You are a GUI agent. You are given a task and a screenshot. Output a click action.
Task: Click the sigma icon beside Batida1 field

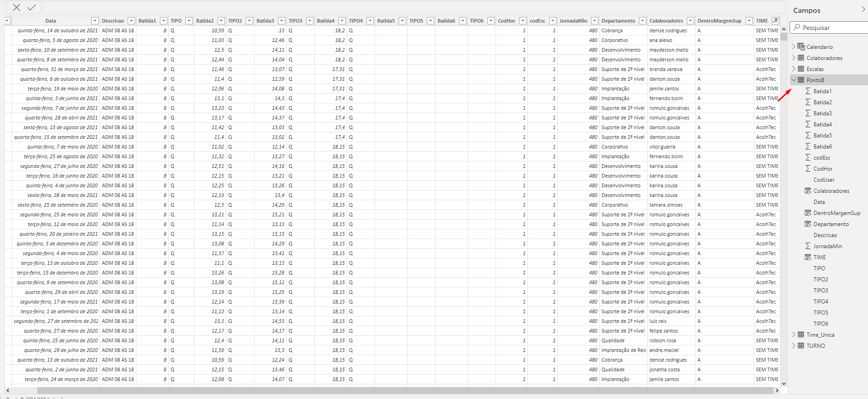coord(808,91)
